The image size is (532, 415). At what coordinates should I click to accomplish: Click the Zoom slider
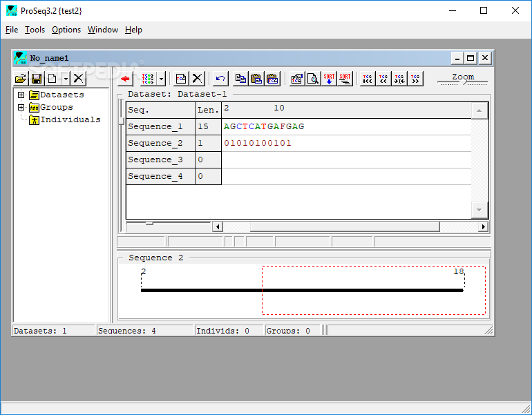[x=462, y=82]
